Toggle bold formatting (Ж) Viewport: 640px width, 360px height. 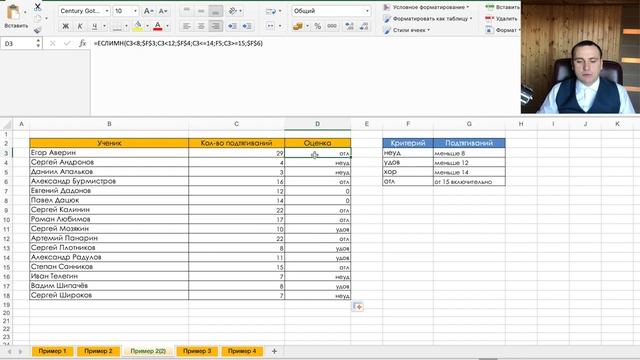[65, 26]
